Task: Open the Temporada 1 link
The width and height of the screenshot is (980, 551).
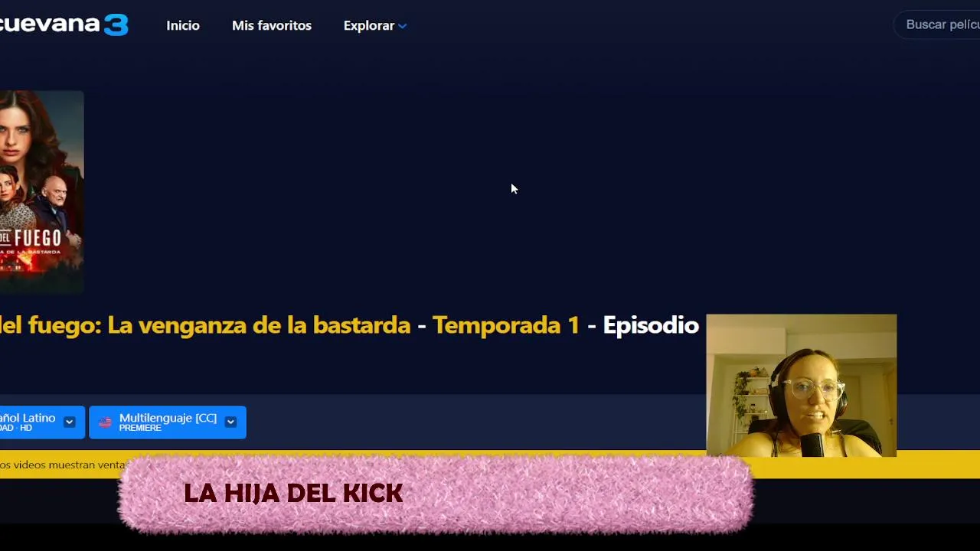Action: point(506,325)
